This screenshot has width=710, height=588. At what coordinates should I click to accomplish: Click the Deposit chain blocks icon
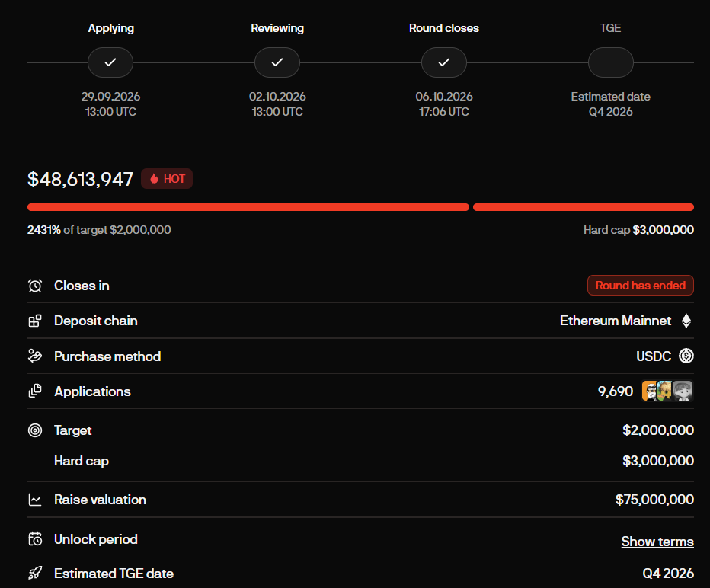pyautogui.click(x=35, y=321)
